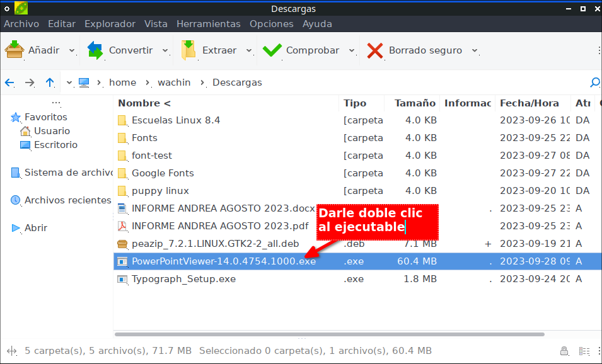This screenshot has width=602, height=364.
Task: Go up one directory level
Action: point(50,82)
